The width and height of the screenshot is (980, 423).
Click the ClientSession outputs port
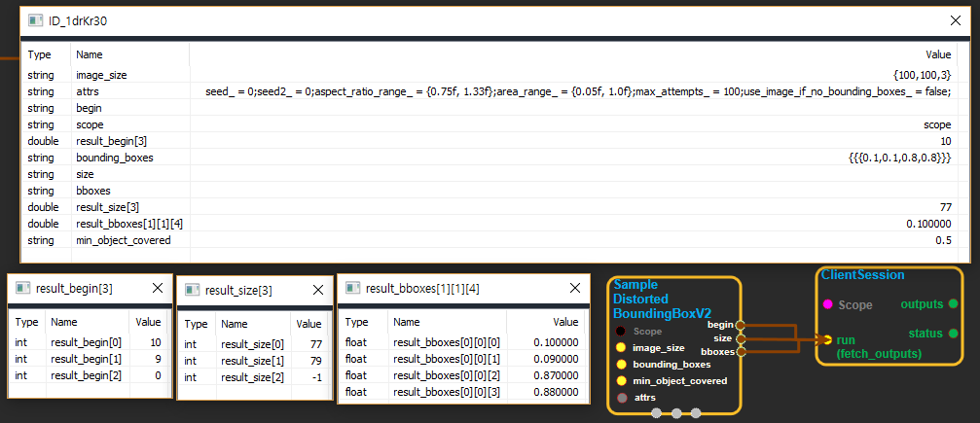point(953,304)
